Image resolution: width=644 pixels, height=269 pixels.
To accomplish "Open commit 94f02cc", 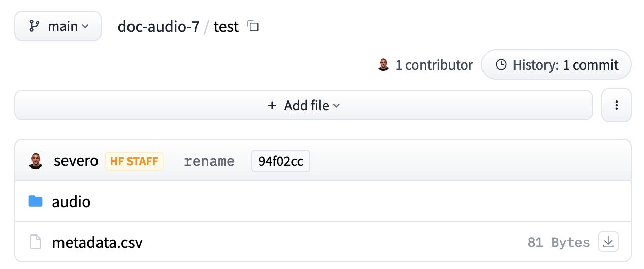I will pyautogui.click(x=280, y=162).
